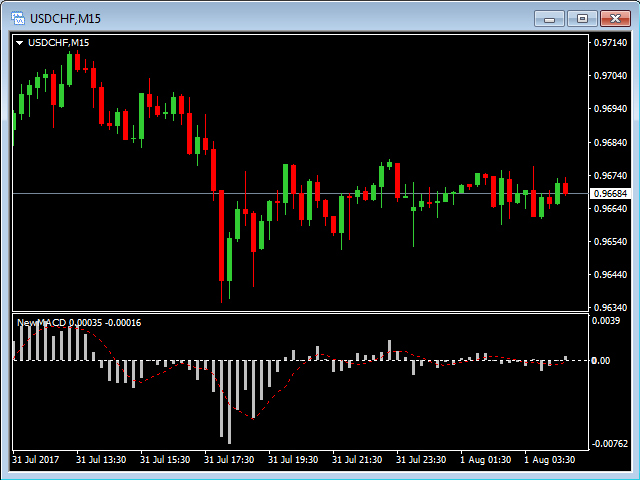Image resolution: width=640 pixels, height=480 pixels.
Task: Close the USDCHF,M15 chart window
Action: point(615,19)
